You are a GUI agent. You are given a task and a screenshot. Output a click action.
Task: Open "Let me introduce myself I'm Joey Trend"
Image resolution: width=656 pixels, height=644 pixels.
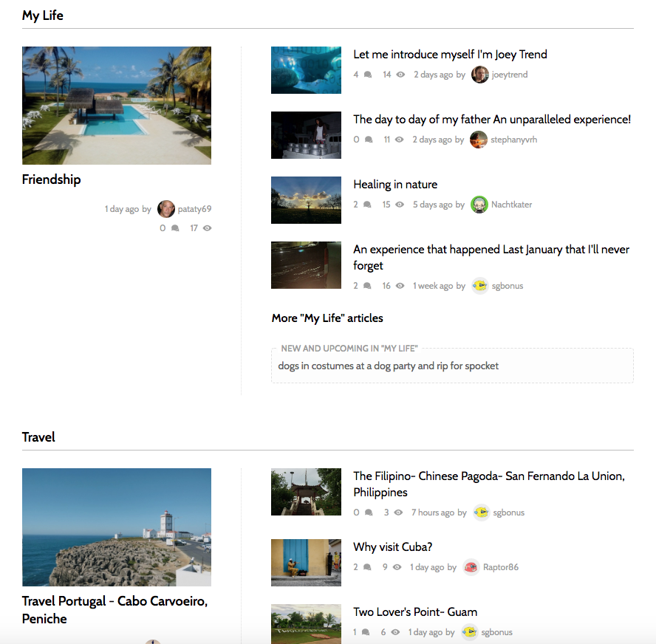pyautogui.click(x=450, y=55)
